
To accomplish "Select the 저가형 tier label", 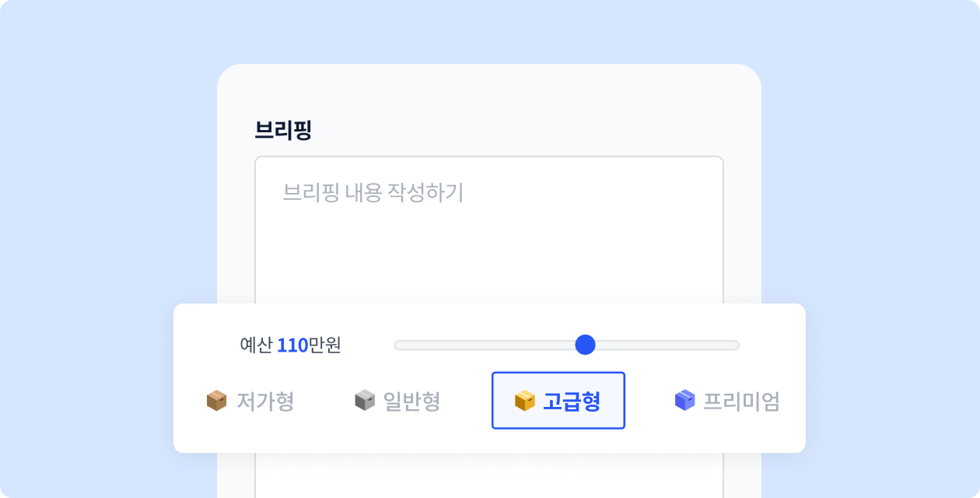I will pyautogui.click(x=265, y=402).
